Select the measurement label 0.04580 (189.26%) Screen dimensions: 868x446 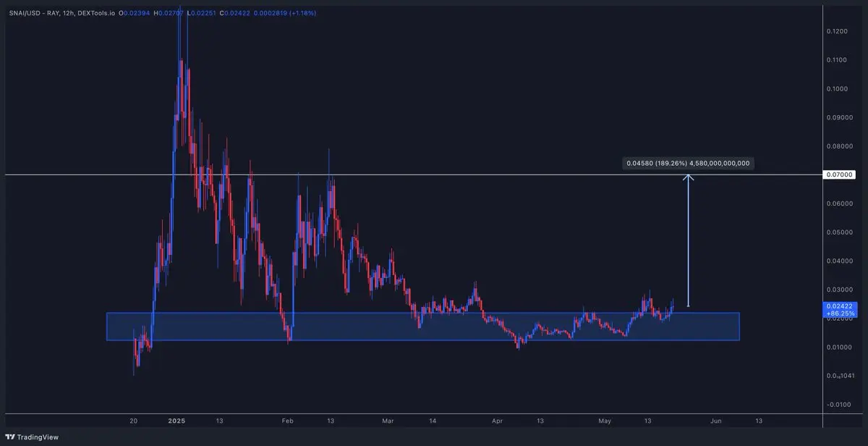pos(688,164)
